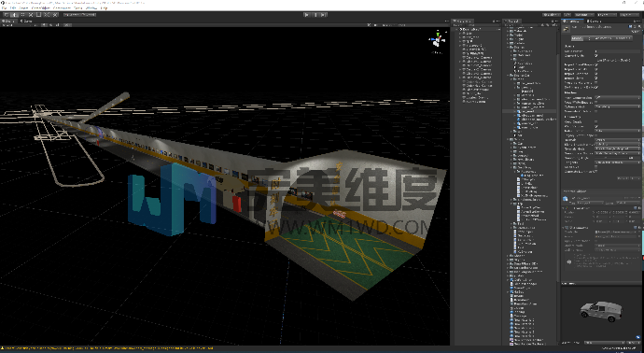This screenshot has width=644, height=353.
Task: Open the cloud services icon button
Action: [567, 15]
